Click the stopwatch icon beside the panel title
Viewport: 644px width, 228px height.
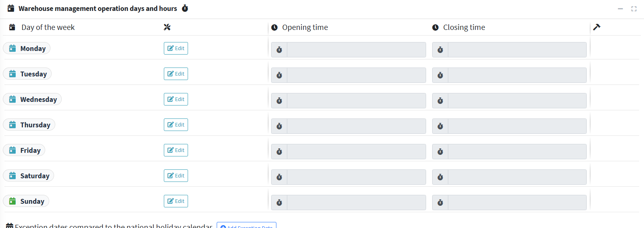[x=185, y=8]
